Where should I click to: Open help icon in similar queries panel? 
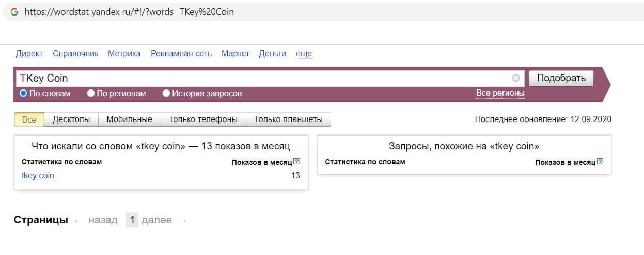point(600,162)
